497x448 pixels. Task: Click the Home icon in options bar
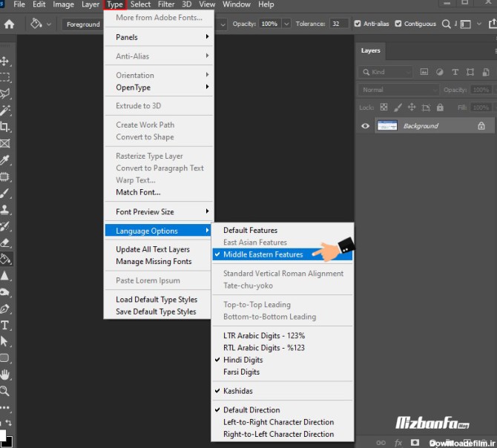pyautogui.click(x=9, y=24)
